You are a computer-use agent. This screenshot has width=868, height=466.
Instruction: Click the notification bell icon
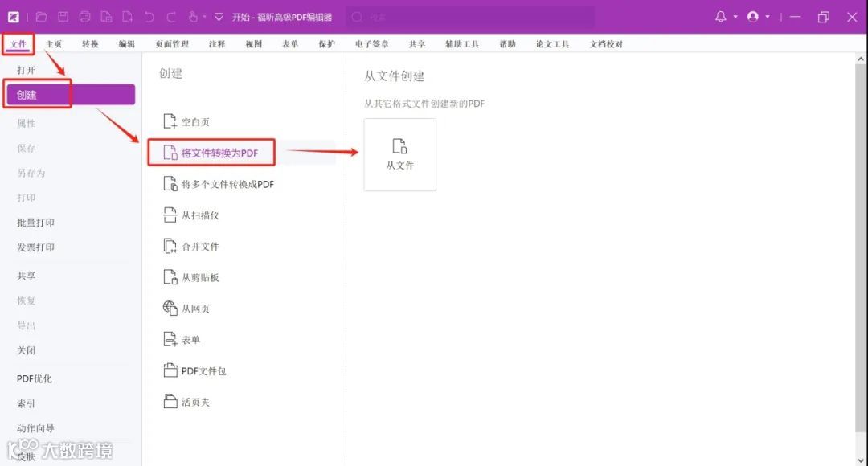(x=721, y=17)
